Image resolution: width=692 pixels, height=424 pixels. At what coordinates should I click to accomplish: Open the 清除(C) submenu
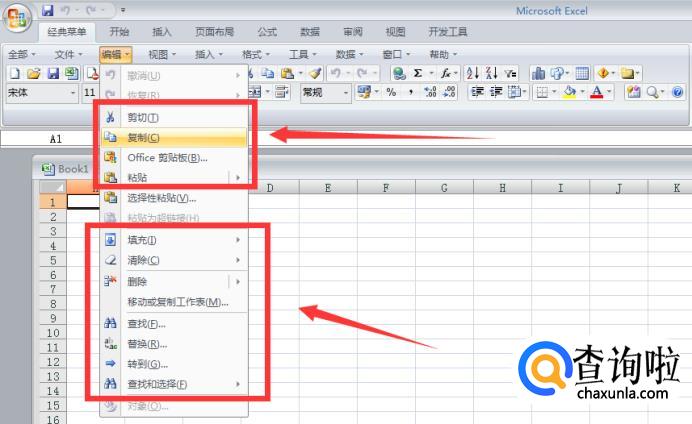coord(174,260)
